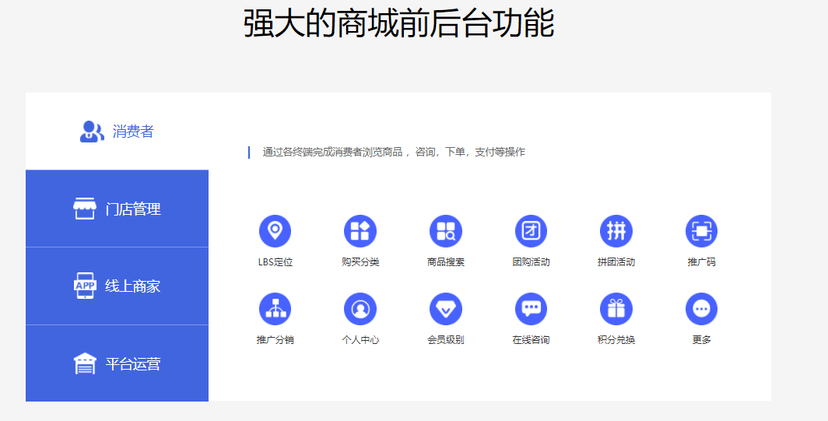Select the 门店管理 storefront icon
Viewport: 828px width, 421px height.
coord(84,209)
